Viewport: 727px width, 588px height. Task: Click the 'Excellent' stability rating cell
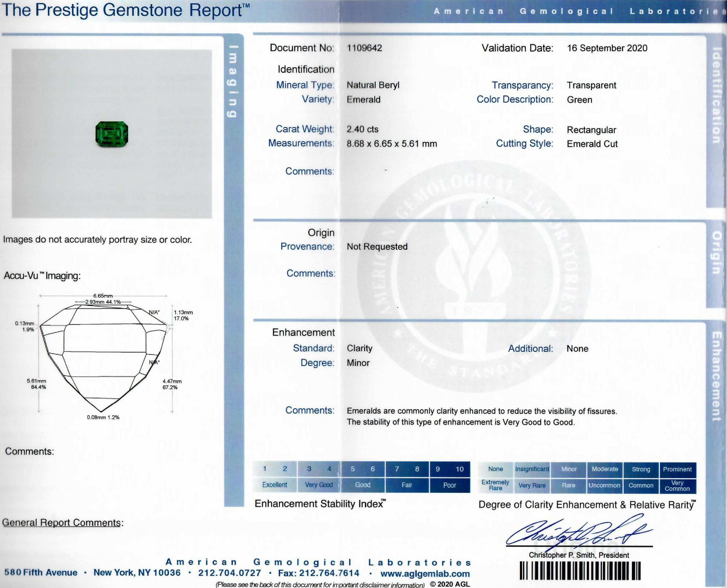click(275, 485)
